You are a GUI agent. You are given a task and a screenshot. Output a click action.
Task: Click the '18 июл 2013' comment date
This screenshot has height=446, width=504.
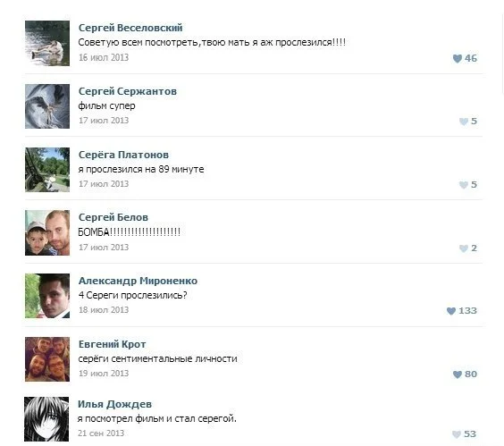[x=104, y=310]
